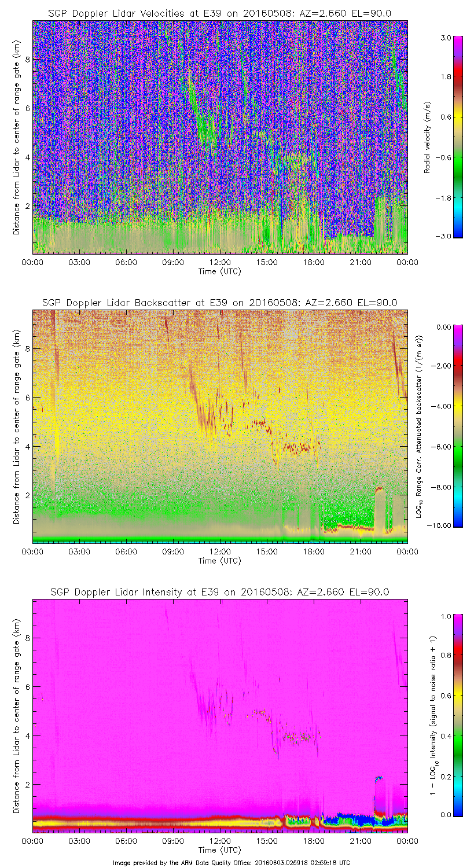Click the Velocities plot's distance y-axis label

[16, 137]
